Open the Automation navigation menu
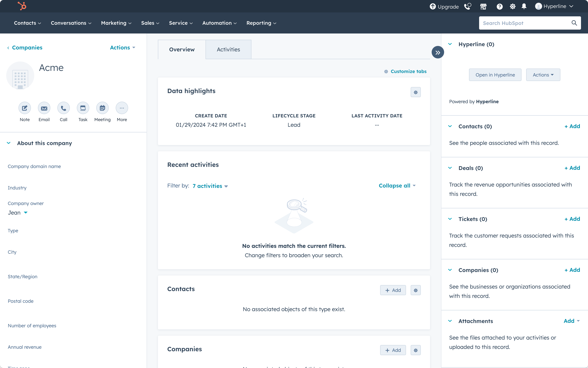The width and height of the screenshot is (588, 368). click(x=219, y=23)
